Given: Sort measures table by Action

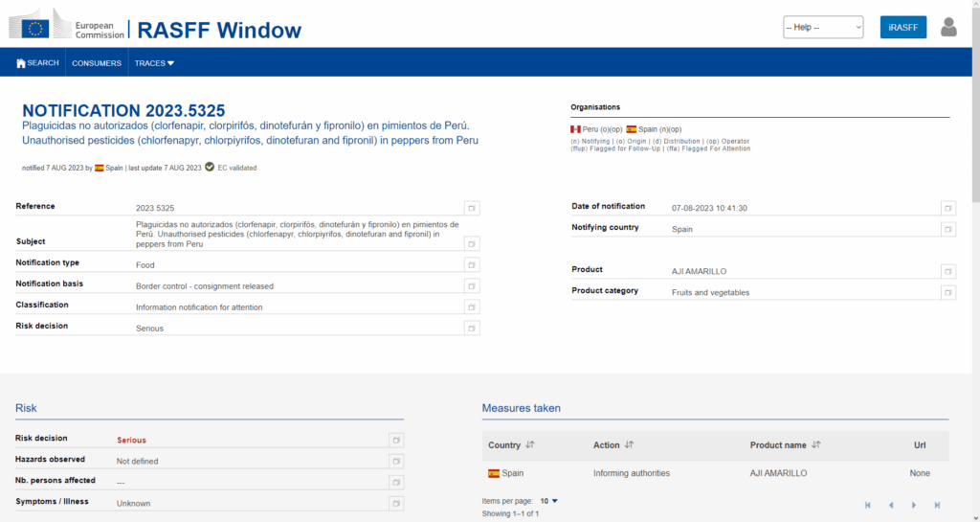Looking at the screenshot, I should pos(629,445).
